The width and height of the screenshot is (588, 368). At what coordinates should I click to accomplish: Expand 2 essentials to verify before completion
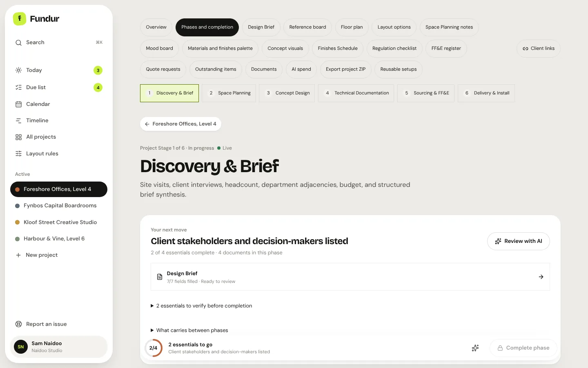[201, 306]
